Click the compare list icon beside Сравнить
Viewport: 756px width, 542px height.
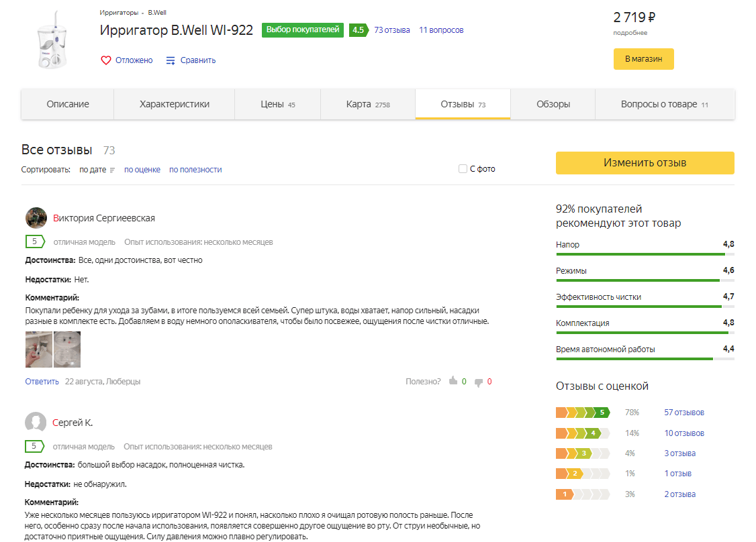point(170,60)
